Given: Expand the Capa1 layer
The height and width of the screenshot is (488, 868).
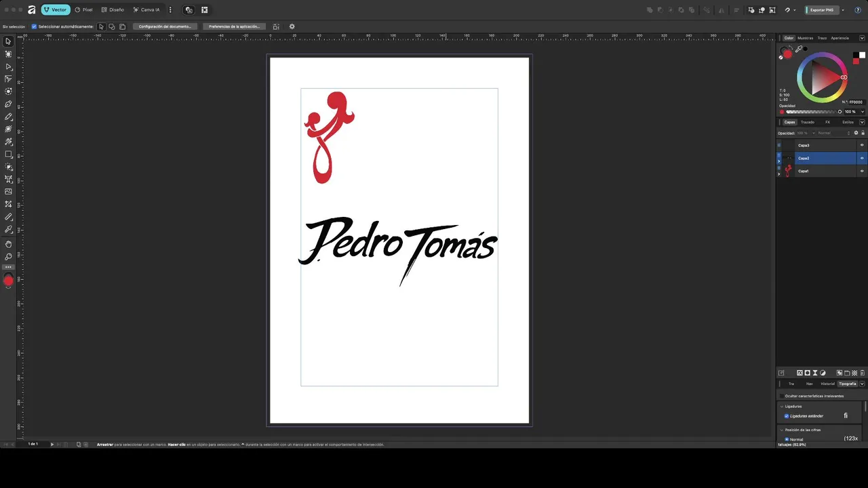Looking at the screenshot, I should pos(778,174).
